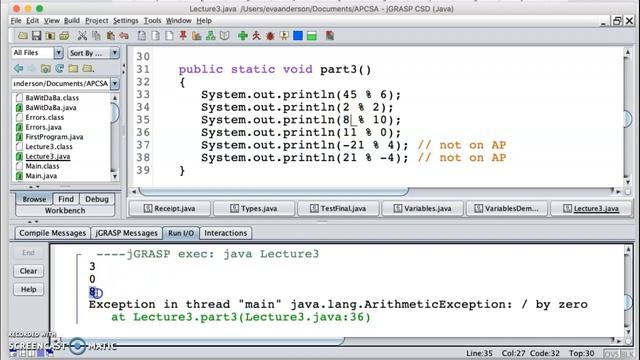Click the green window layout icon
This screenshot has width=640, height=360.
coord(312,36)
